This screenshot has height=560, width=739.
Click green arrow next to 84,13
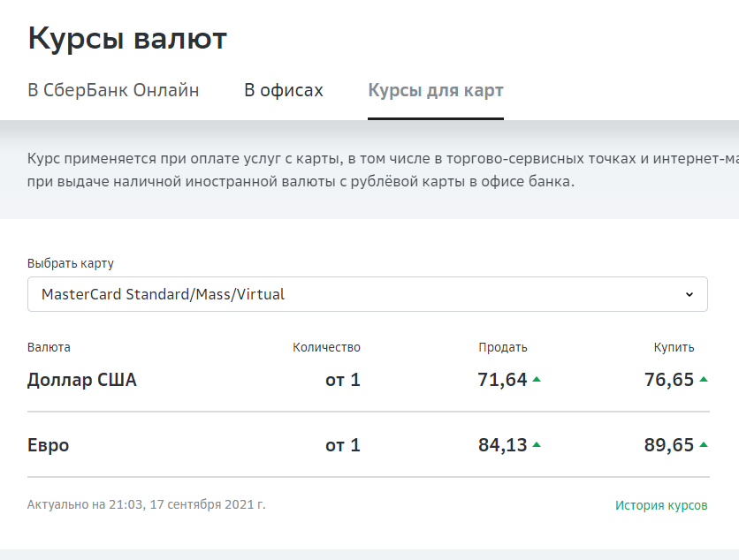537,445
